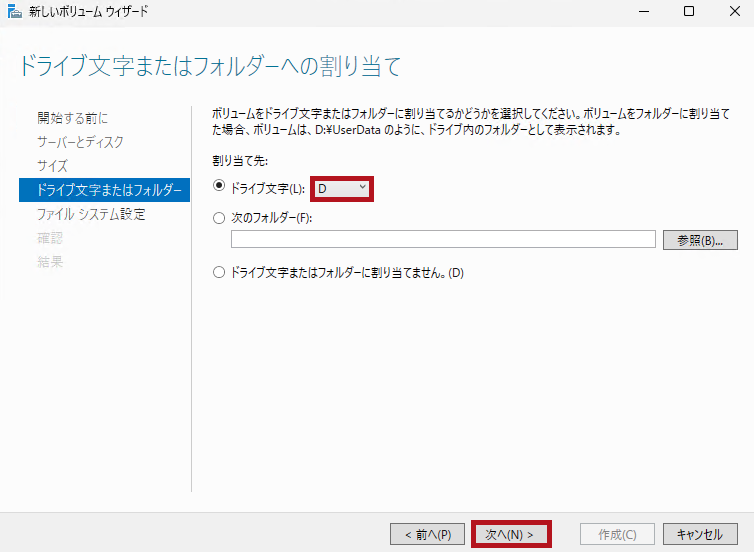Open the サーバーとディスク step
754x552 pixels.
(81, 142)
